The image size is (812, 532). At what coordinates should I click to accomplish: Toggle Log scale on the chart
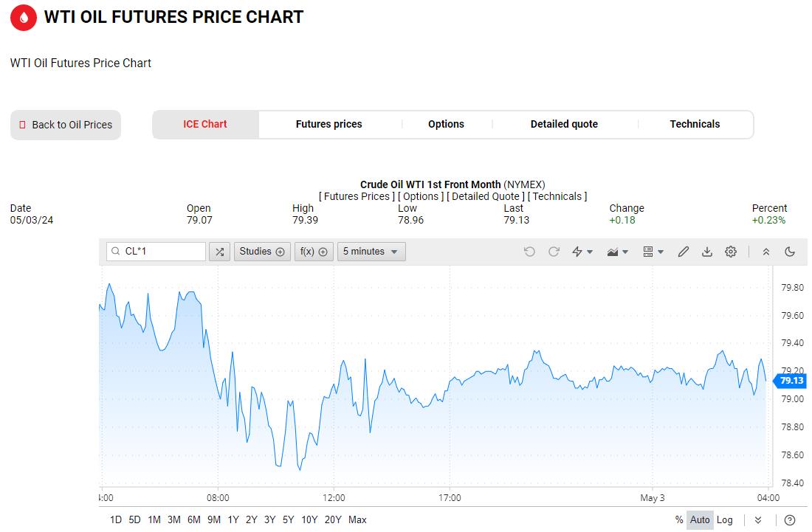(724, 519)
